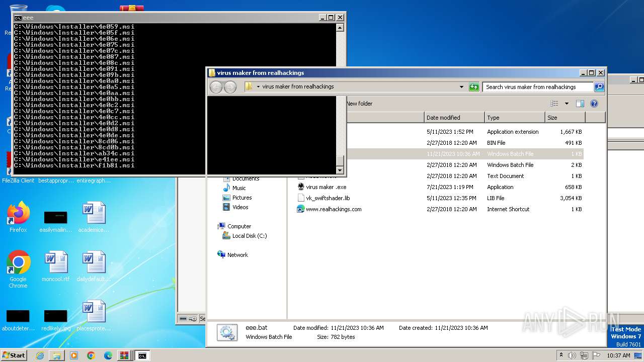Image resolution: width=644 pixels, height=362 pixels.
Task: Sort by Type column header
Action: tap(515, 118)
